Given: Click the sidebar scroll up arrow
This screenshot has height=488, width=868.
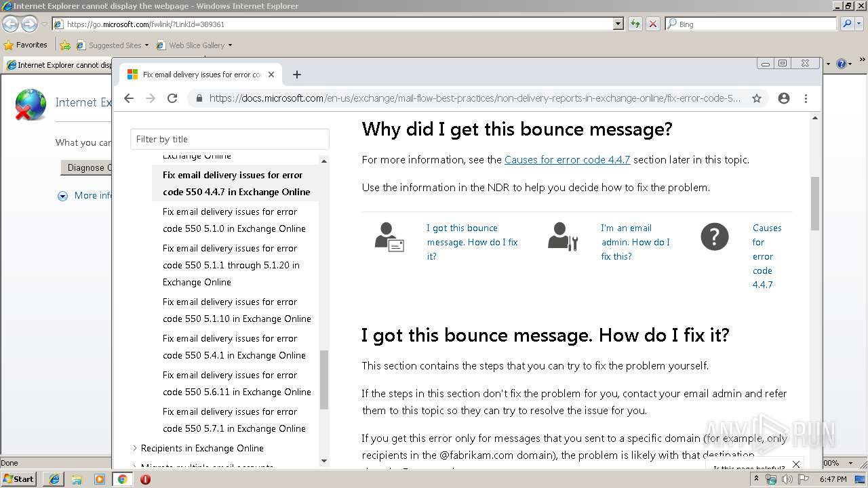Looking at the screenshot, I should [323, 161].
